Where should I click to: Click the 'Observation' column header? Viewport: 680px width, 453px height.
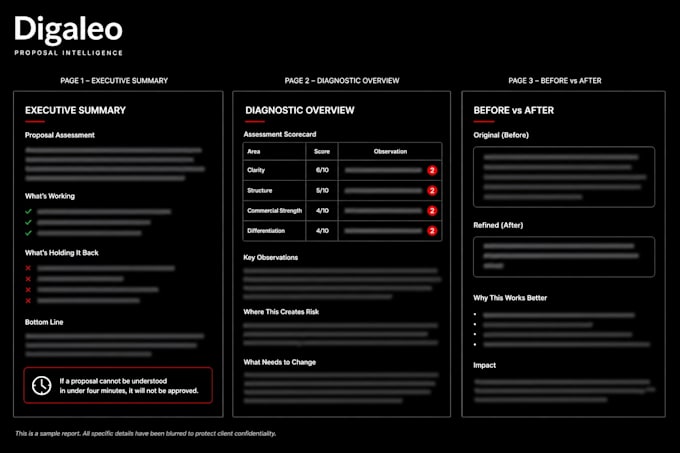pos(390,152)
